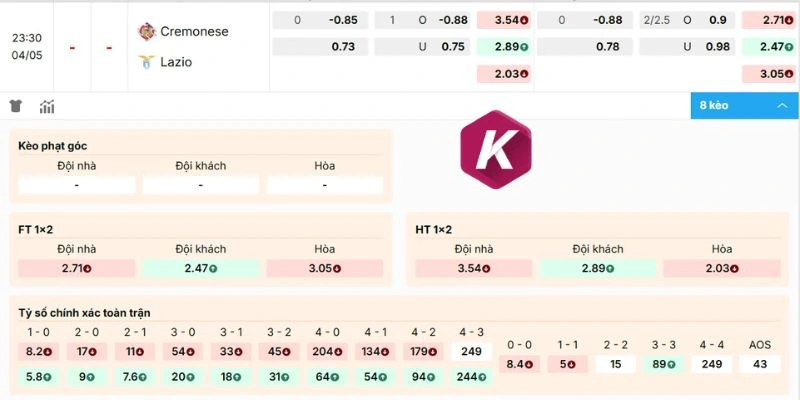Pick handicap odds -0.85
Image resolution: width=800 pixels, height=400 pixels.
point(320,20)
